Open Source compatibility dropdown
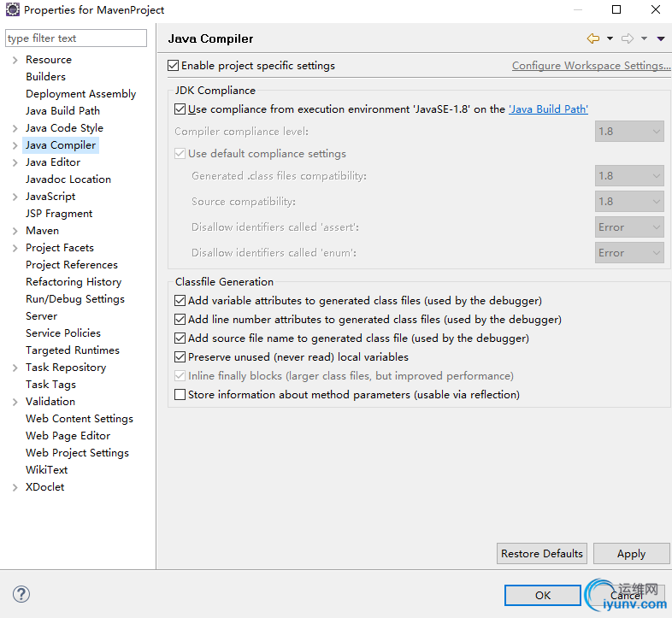This screenshot has height=618, width=672. (629, 202)
